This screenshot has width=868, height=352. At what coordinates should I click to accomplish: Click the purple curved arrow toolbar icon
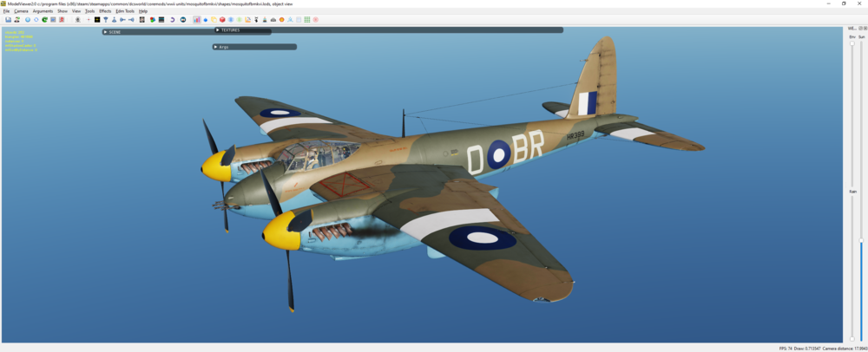[172, 19]
